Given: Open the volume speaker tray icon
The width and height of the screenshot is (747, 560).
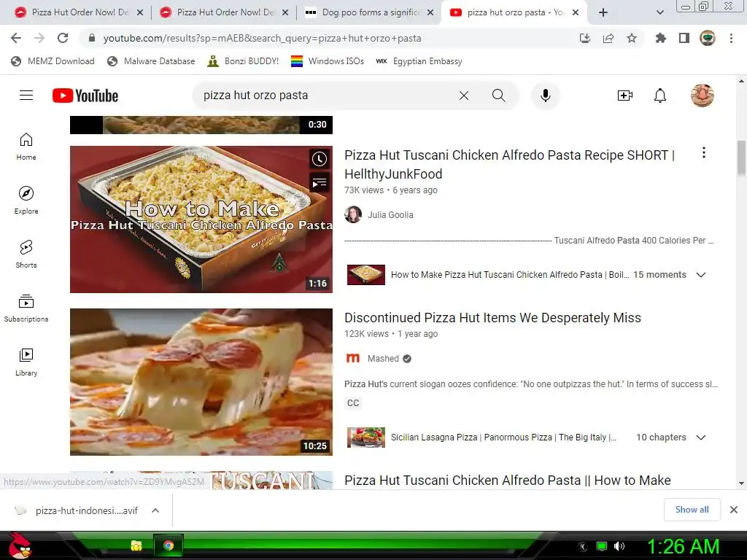Looking at the screenshot, I should point(619,546).
